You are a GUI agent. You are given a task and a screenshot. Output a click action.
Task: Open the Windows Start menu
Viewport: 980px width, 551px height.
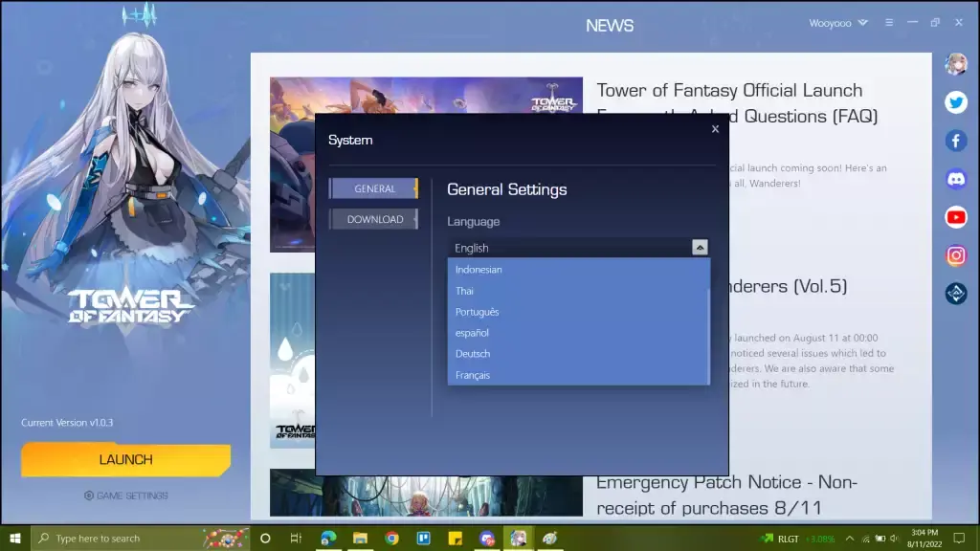(15, 538)
